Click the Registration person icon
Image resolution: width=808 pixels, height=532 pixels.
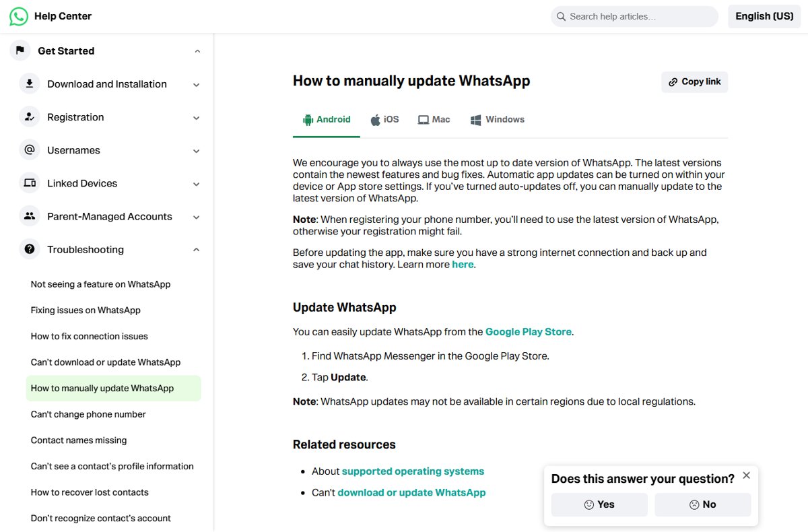point(30,117)
